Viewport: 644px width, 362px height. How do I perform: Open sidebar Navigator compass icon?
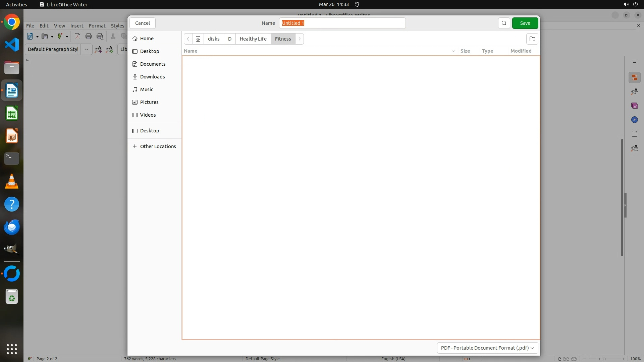click(x=634, y=120)
